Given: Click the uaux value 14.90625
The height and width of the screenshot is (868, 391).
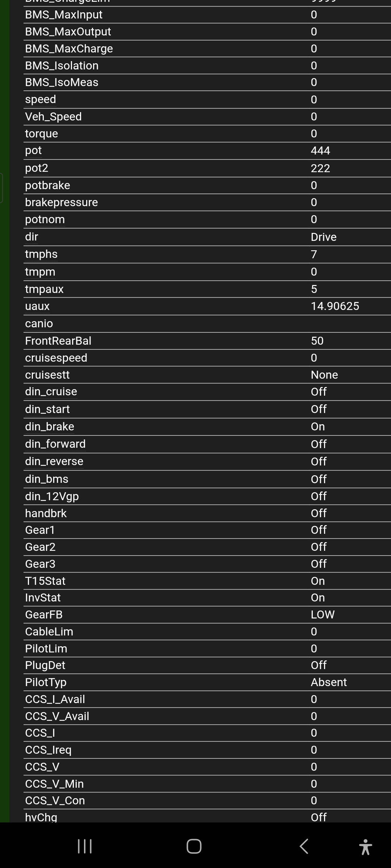Looking at the screenshot, I should pyautogui.click(x=335, y=306).
